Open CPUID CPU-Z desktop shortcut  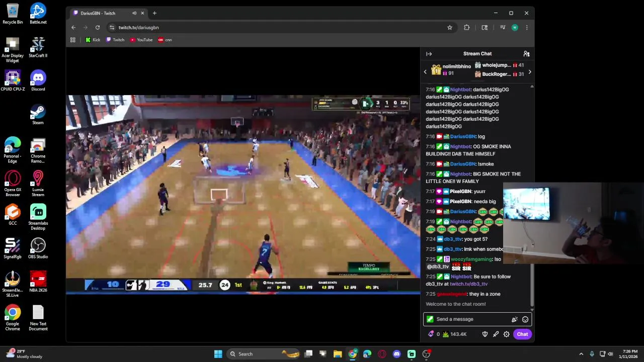click(13, 81)
